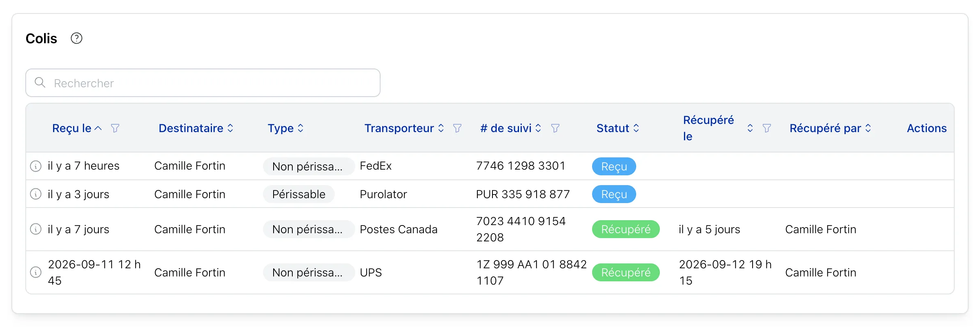Screen dimensions: 980x327
Task: Show info for the Purolator parcel row
Action: coord(36,194)
